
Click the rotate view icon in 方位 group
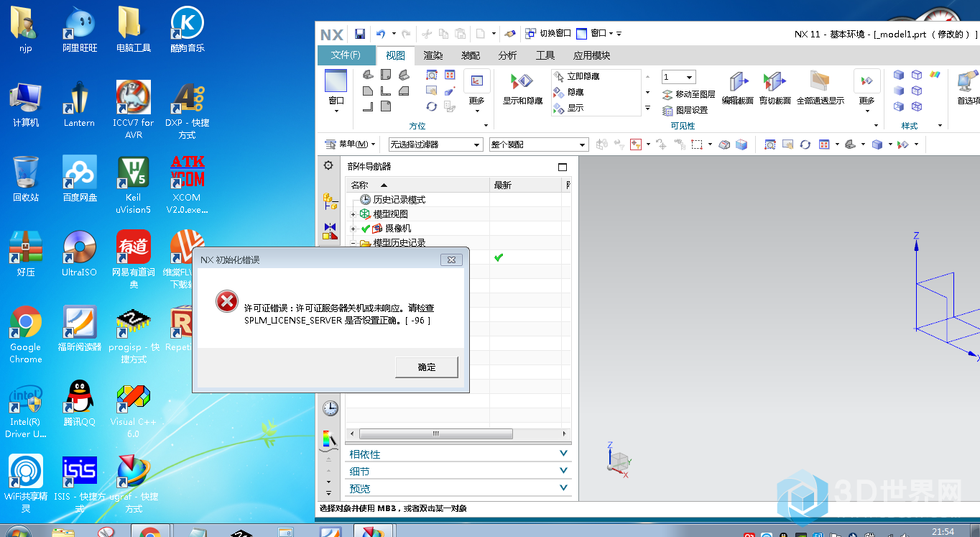(431, 106)
